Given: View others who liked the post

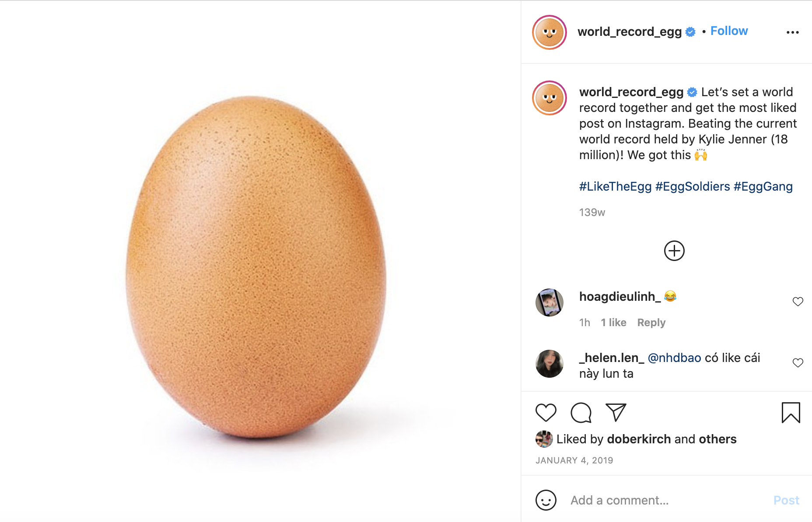Looking at the screenshot, I should [x=717, y=439].
